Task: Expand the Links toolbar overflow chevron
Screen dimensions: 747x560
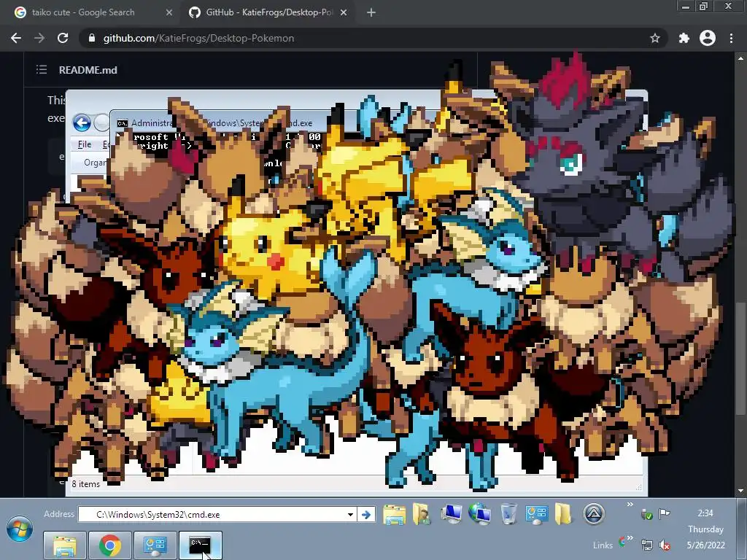Action: point(630,538)
